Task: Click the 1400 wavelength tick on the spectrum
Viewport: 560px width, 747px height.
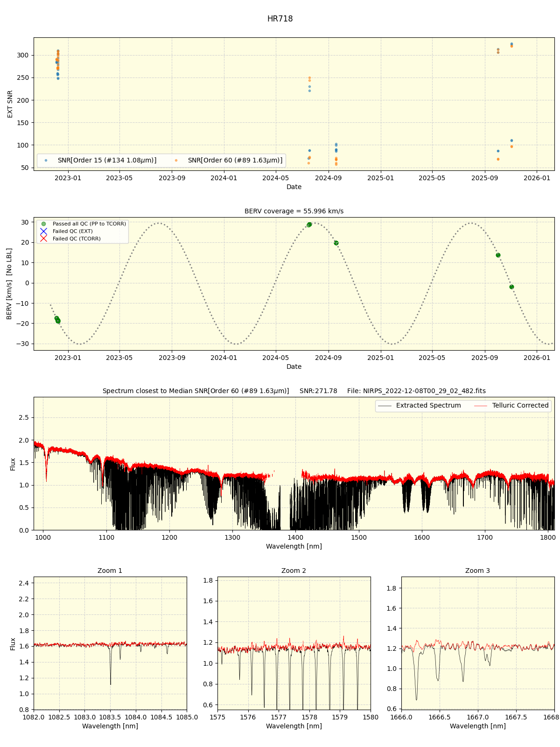Action: tap(295, 537)
